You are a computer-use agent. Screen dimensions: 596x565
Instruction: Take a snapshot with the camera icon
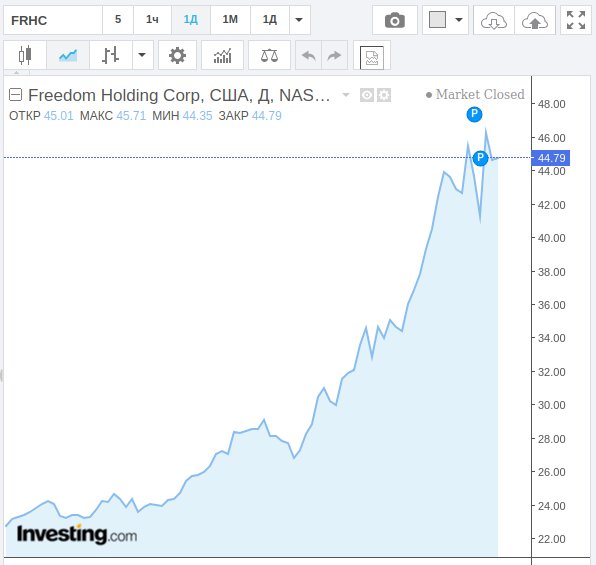pyautogui.click(x=395, y=20)
